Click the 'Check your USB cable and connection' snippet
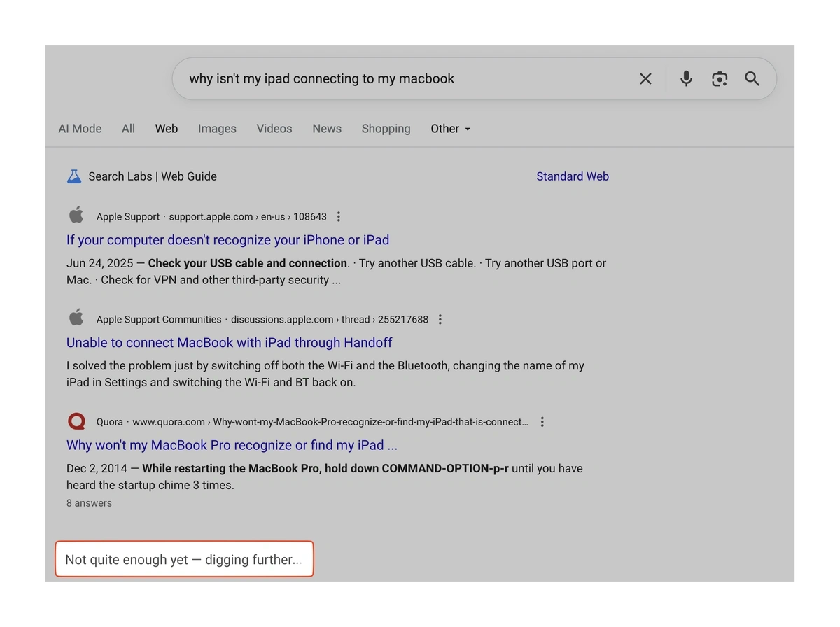This screenshot has width=840, height=627. click(x=248, y=263)
